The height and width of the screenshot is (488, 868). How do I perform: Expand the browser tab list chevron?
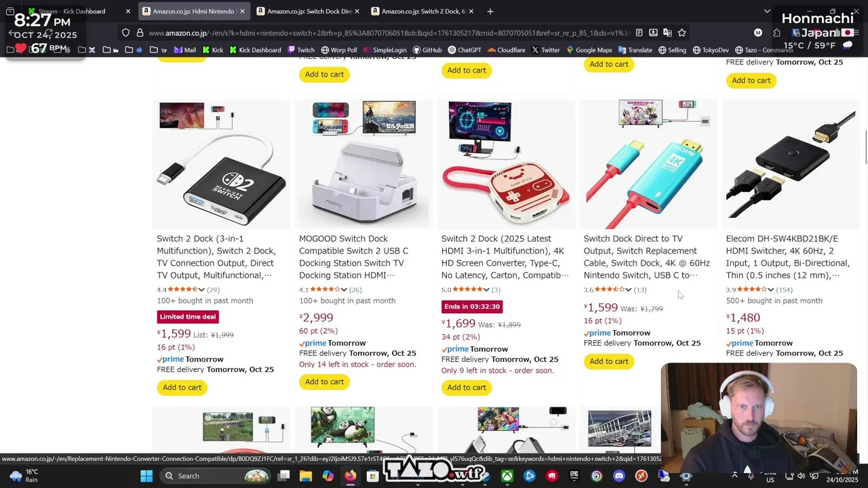[x=767, y=11]
